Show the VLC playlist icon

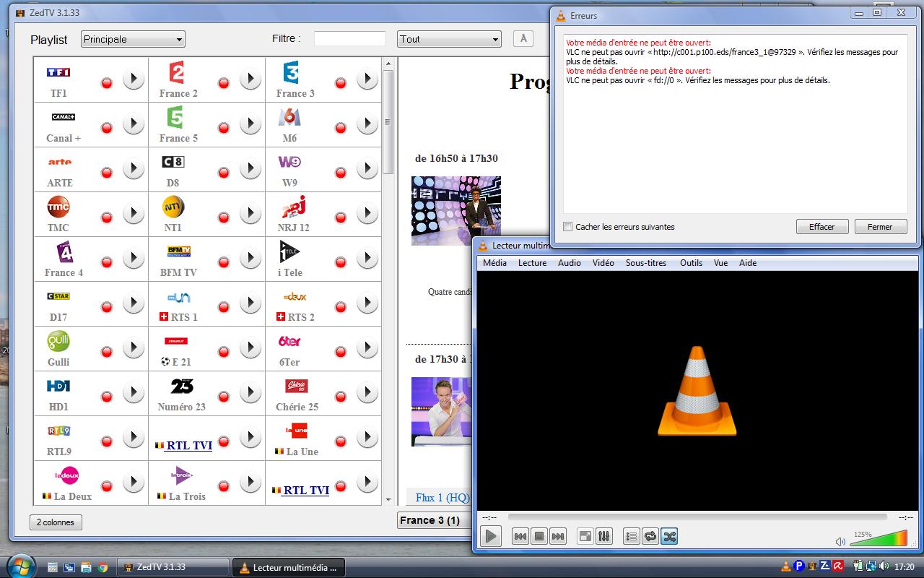coord(631,536)
